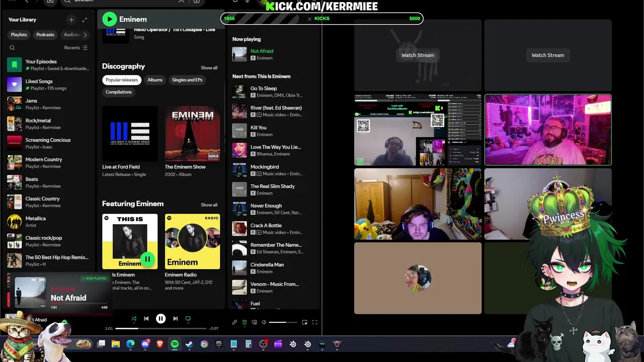The image size is (644, 362).
Task: Select Mockingbird in the queue
Action: (274, 170)
